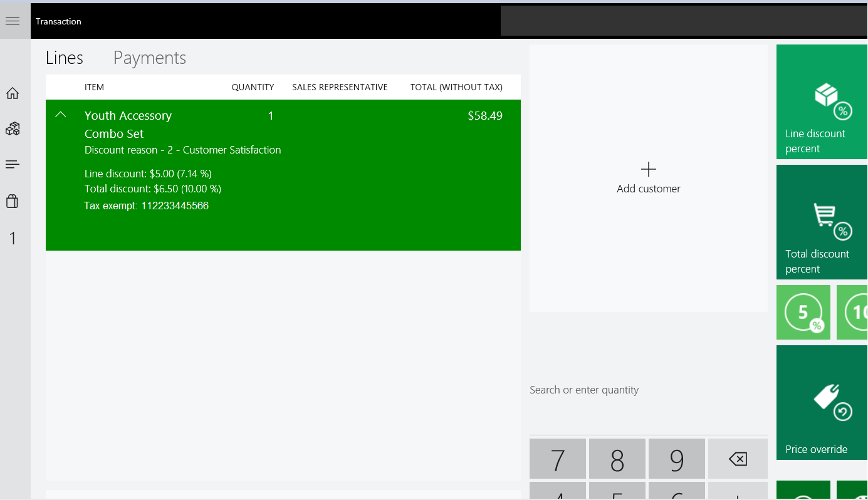
Task: Apply the Line discount percent tile
Action: 822,102
